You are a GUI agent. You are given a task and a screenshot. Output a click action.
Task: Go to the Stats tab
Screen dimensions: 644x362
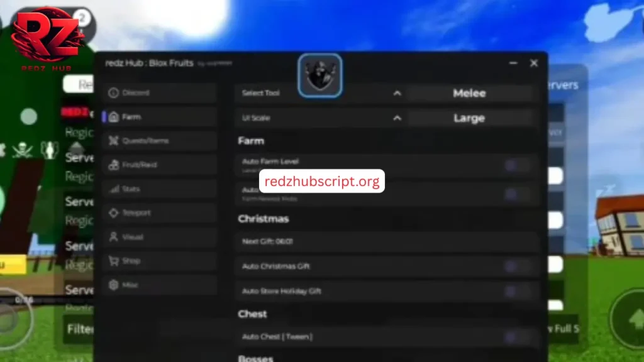[160, 189]
